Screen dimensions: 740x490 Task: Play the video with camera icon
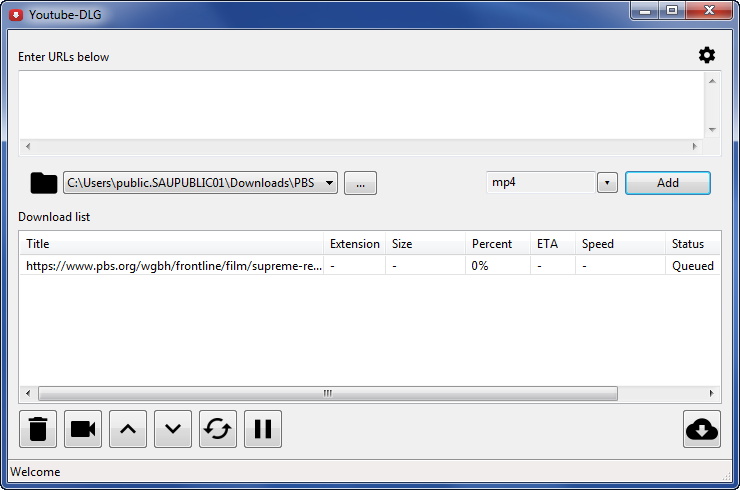[83, 429]
